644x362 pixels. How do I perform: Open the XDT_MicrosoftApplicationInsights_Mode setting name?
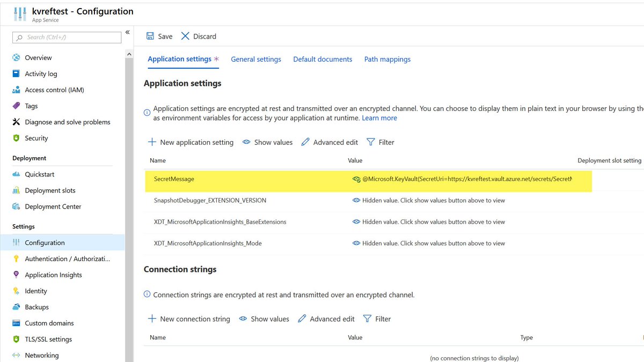pos(208,243)
